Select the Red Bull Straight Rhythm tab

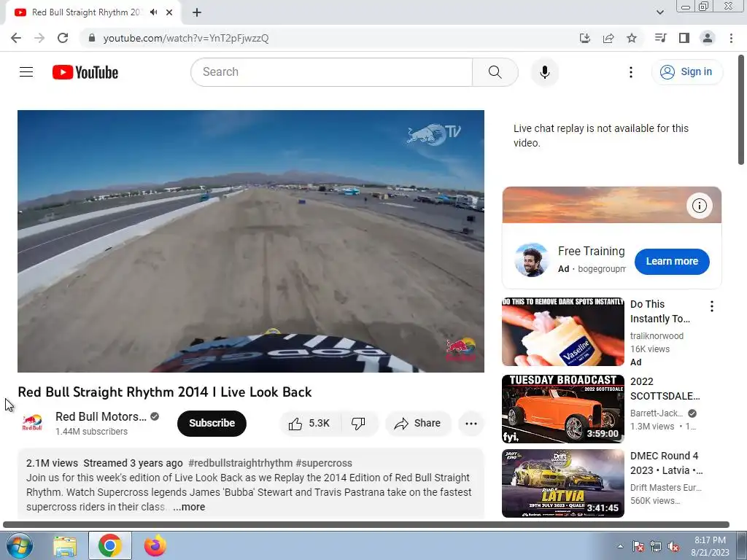pyautogui.click(x=86, y=12)
